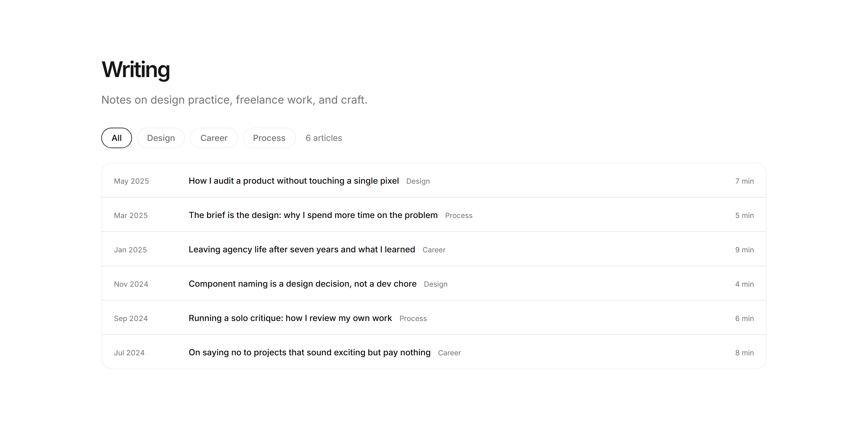Filter articles by Process
This screenshot has height=427, width=868.
click(x=269, y=138)
